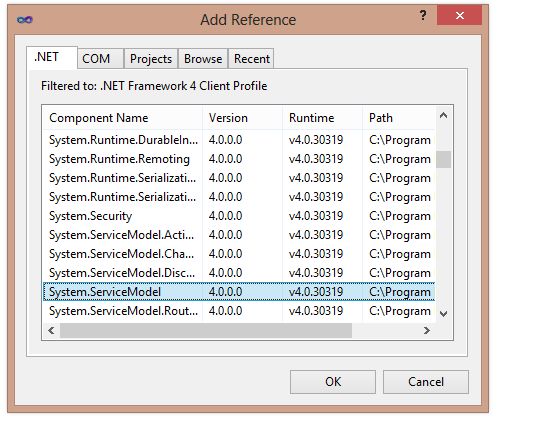This screenshot has height=433, width=534.
Task: Click the Cancel button
Action: tap(426, 382)
